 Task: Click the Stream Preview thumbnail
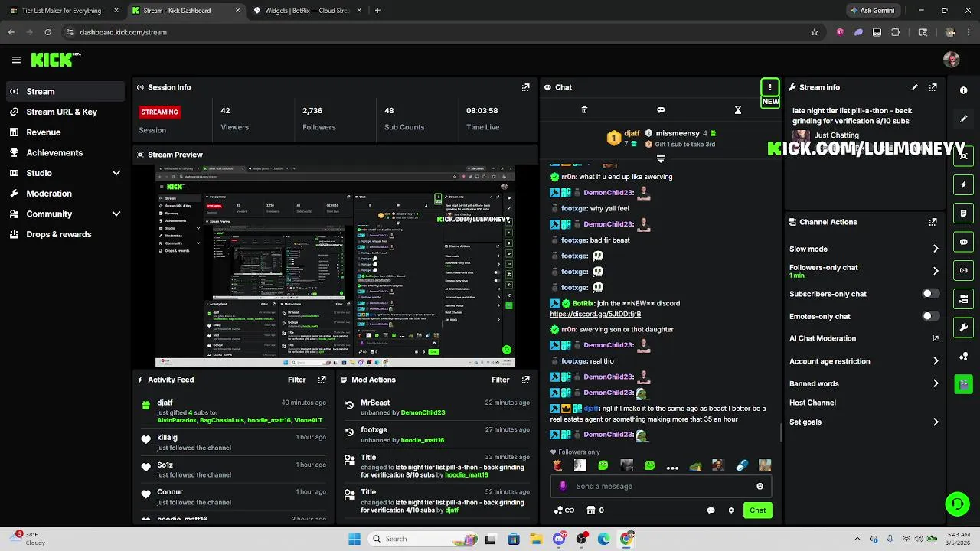pos(335,266)
